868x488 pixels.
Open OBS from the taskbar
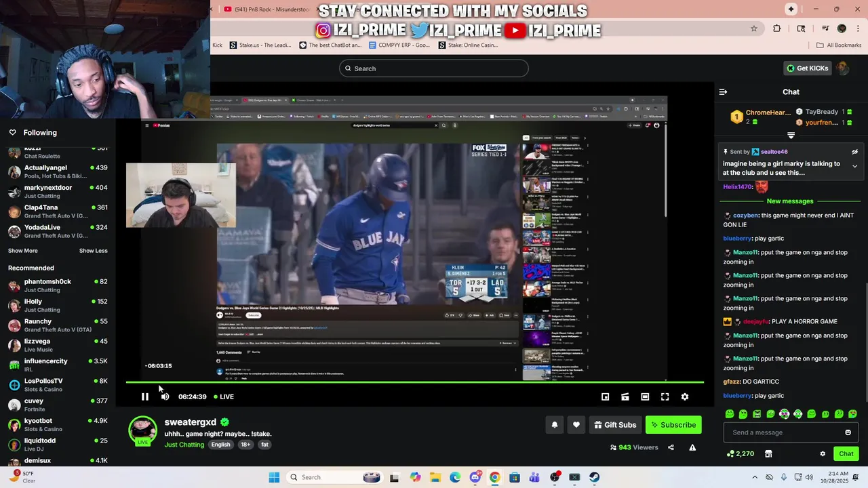pyautogui.click(x=555, y=477)
